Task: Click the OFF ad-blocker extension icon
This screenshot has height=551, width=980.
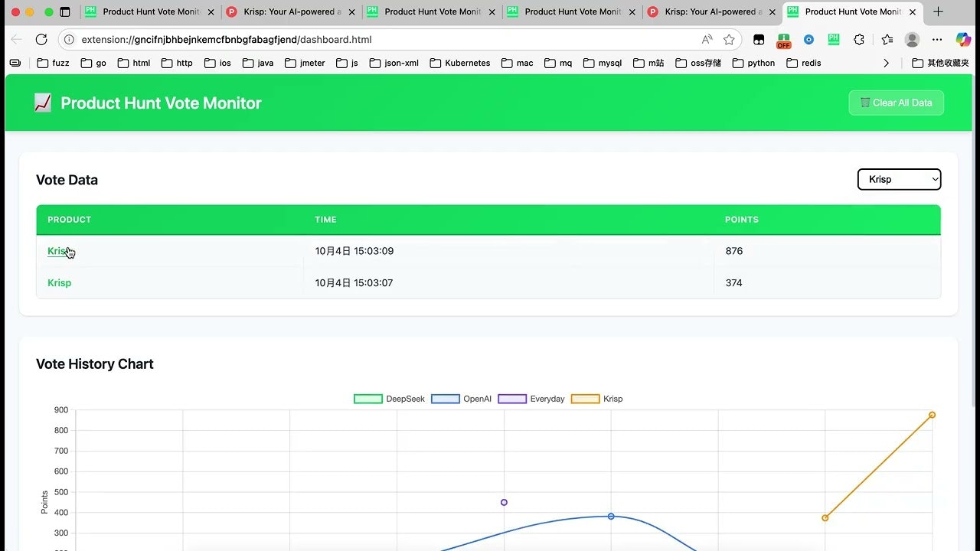Action: click(x=783, y=39)
